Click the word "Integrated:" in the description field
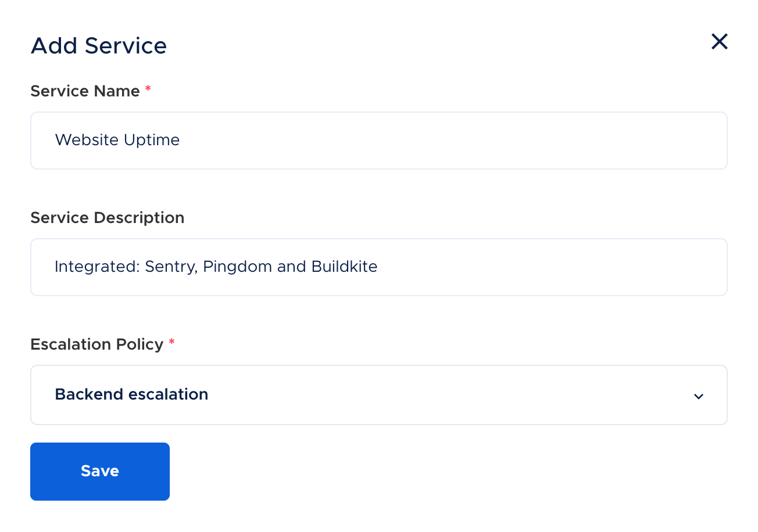The image size is (758, 532). (x=97, y=267)
